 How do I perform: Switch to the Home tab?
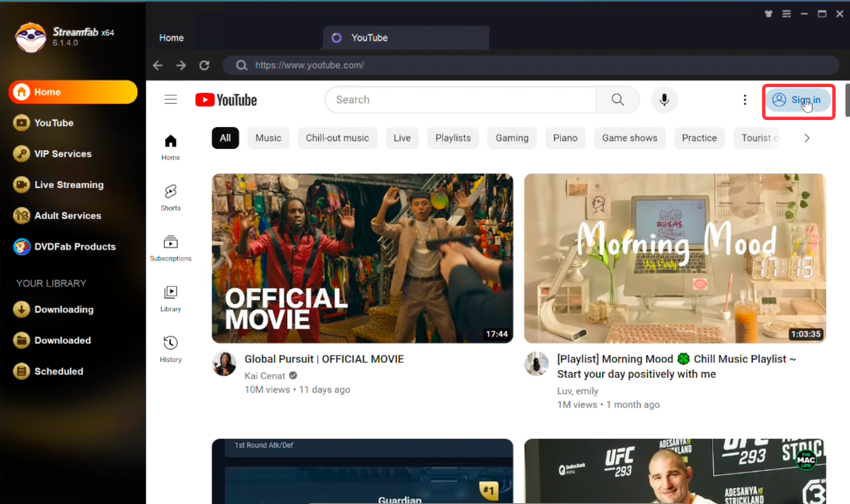[171, 38]
